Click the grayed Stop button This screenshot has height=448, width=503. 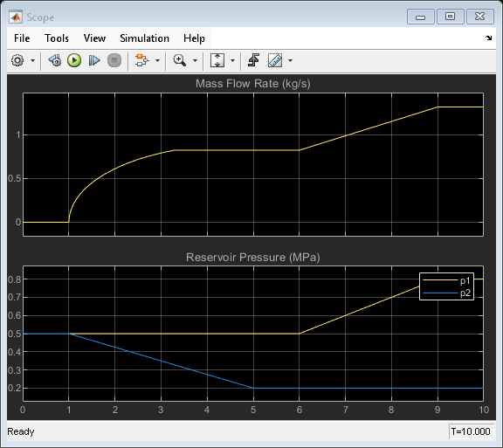pos(114,60)
